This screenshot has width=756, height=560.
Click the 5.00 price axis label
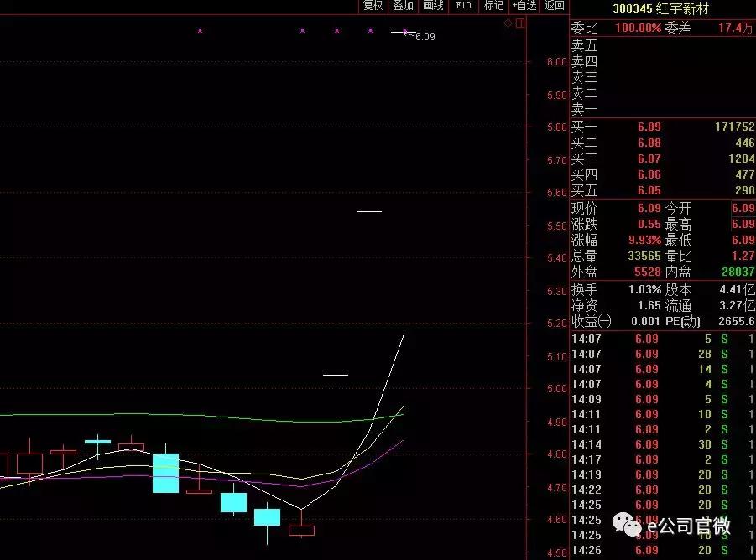click(556, 389)
